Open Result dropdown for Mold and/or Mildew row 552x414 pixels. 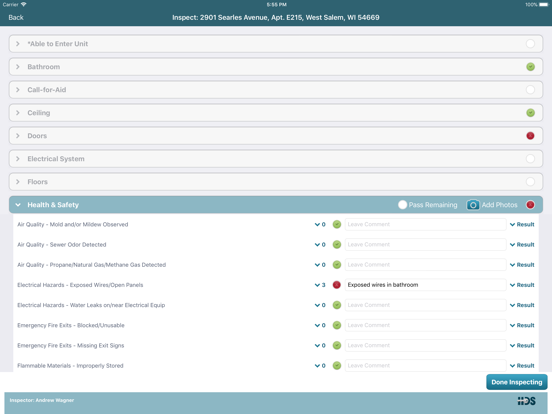point(522,224)
